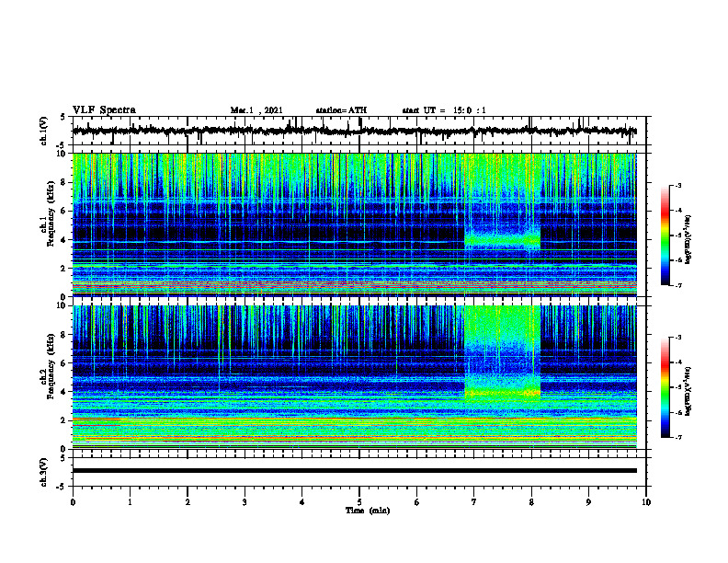This screenshot has width=728, height=563.
Task: Click the ch.1 color scale bar
Action: tap(665, 236)
